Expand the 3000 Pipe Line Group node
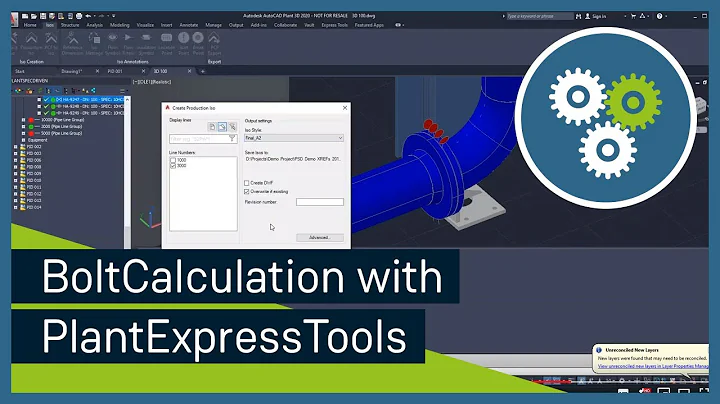Image resolution: width=720 pixels, height=404 pixels. [x=23, y=127]
